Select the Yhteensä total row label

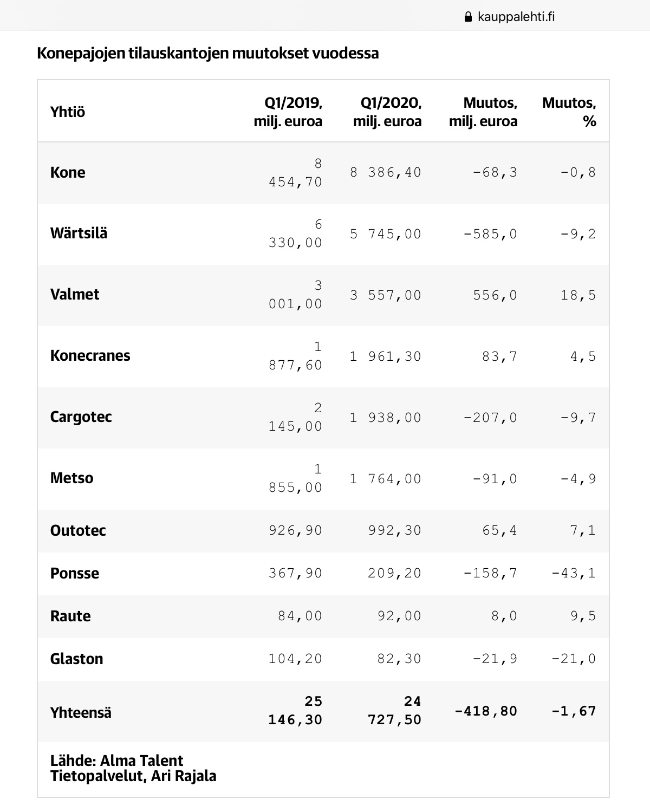pos(81,712)
